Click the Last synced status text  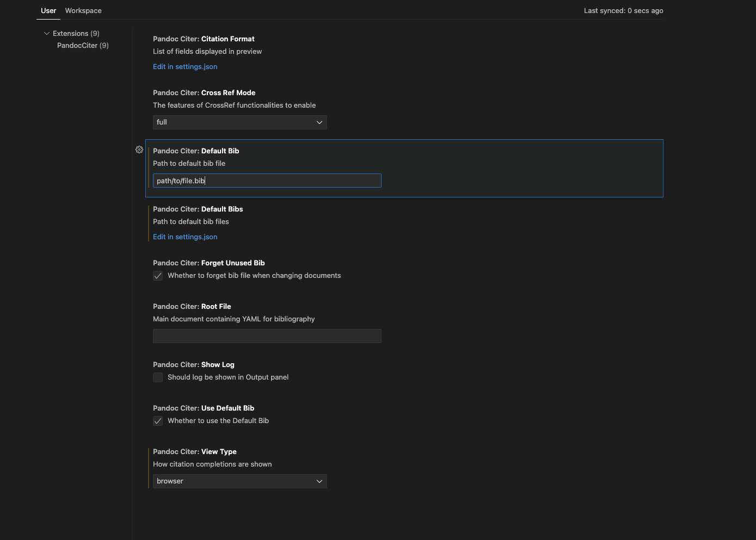(x=624, y=10)
